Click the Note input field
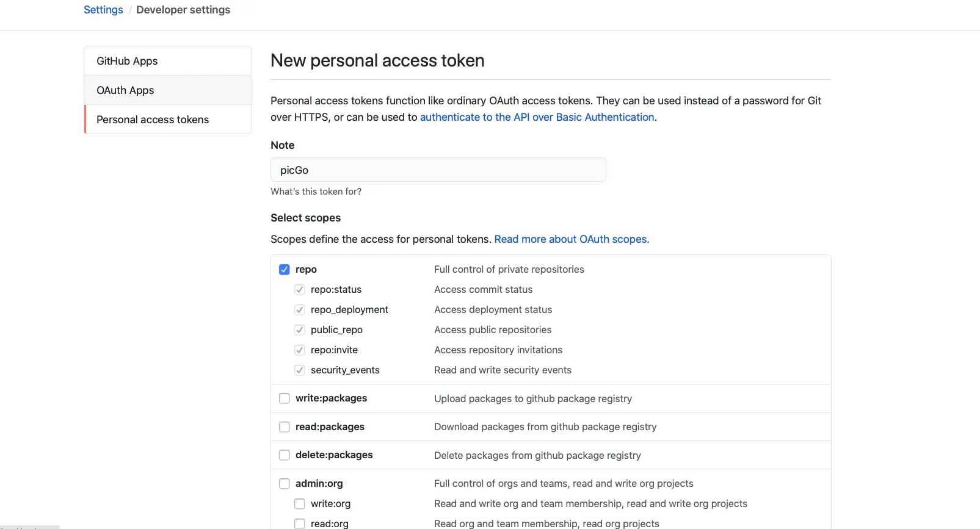The image size is (980, 529). [x=438, y=170]
